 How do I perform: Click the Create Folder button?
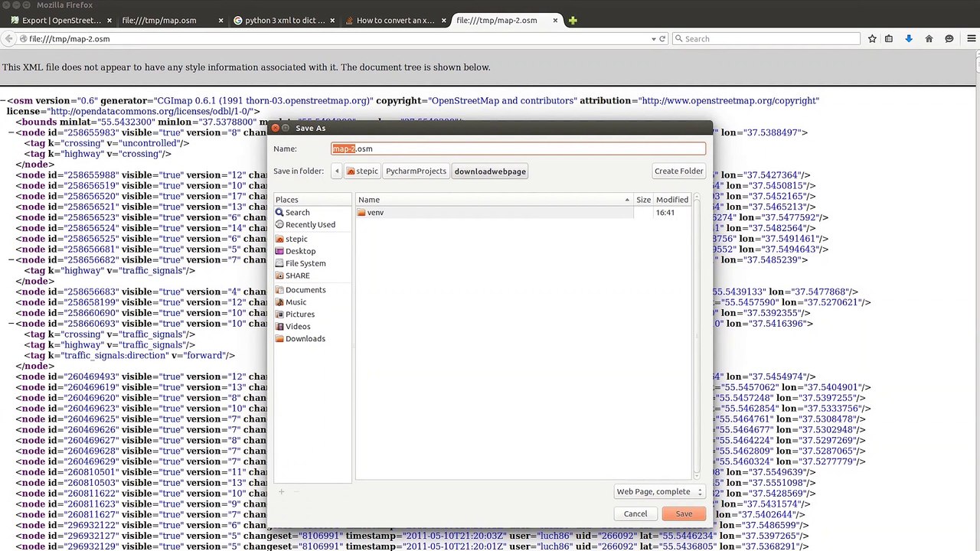[678, 171]
